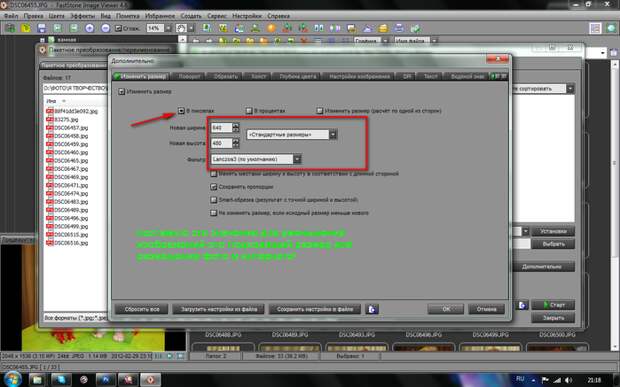This screenshot has width=620, height=387.
Task: Toggle the 'Сохранить пропорции' checkbox
Action: click(214, 187)
